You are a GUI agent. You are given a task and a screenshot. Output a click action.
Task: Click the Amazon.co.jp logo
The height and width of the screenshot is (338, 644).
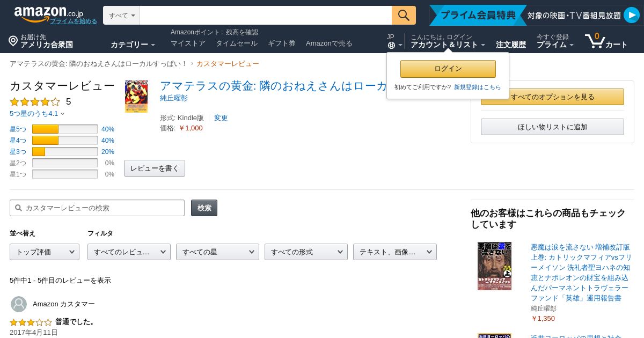pos(48,13)
